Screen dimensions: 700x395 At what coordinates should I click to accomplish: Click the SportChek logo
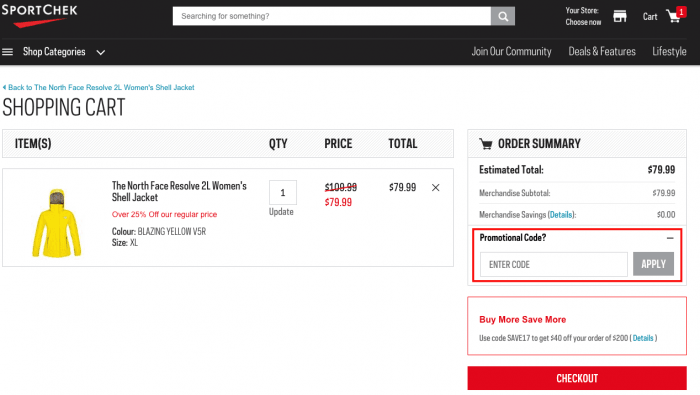(39, 15)
